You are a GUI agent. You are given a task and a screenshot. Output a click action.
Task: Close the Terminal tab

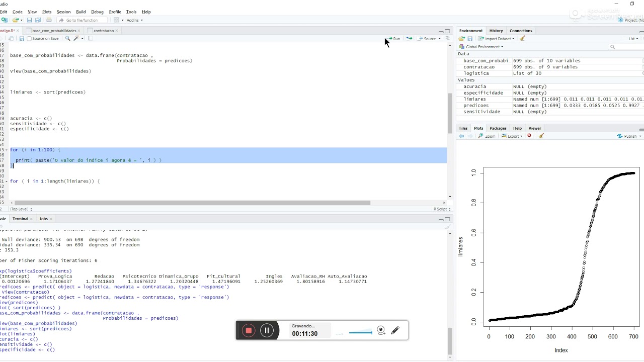[x=31, y=219]
